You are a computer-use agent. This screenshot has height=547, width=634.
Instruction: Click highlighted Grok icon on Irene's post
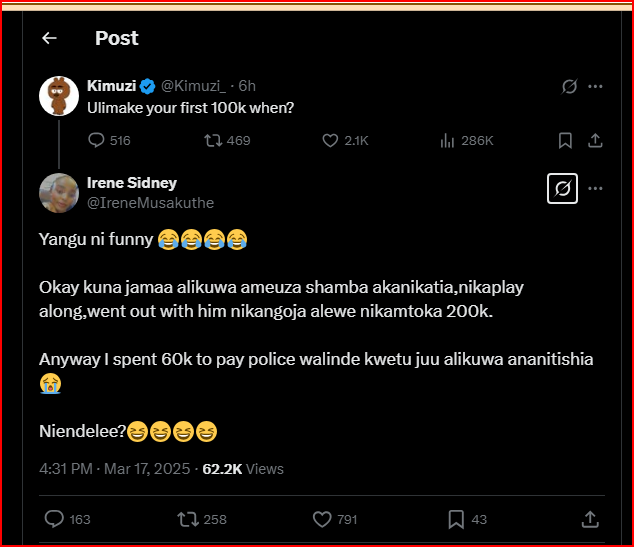point(562,189)
